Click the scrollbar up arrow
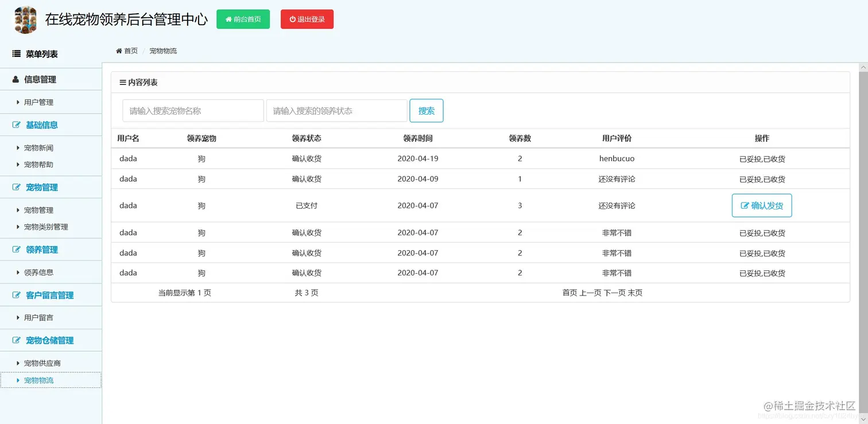Viewport: 868px width, 424px height. [863, 68]
